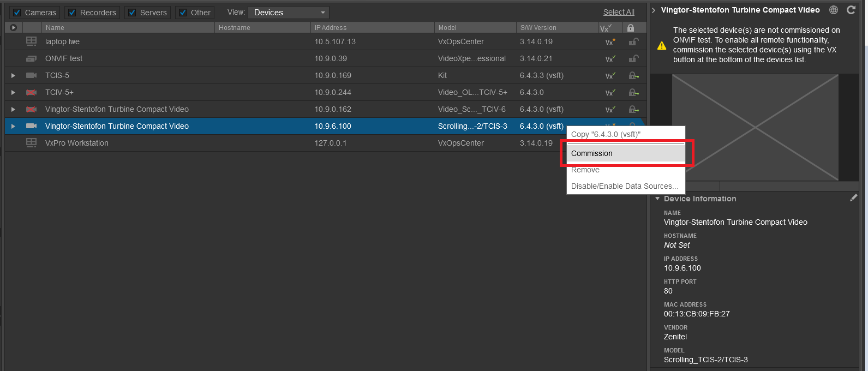Click the Vx status icon on ONVIF test row
The height and width of the screenshot is (371, 868).
610,58
